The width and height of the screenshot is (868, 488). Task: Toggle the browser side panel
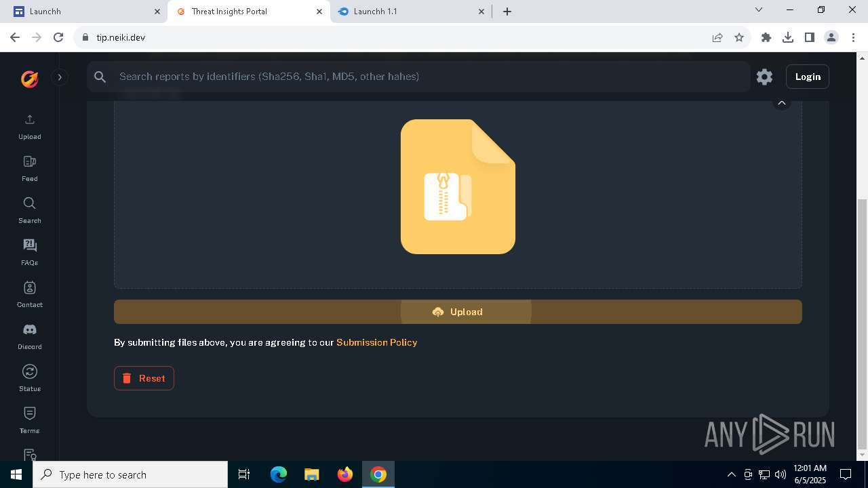(x=810, y=37)
